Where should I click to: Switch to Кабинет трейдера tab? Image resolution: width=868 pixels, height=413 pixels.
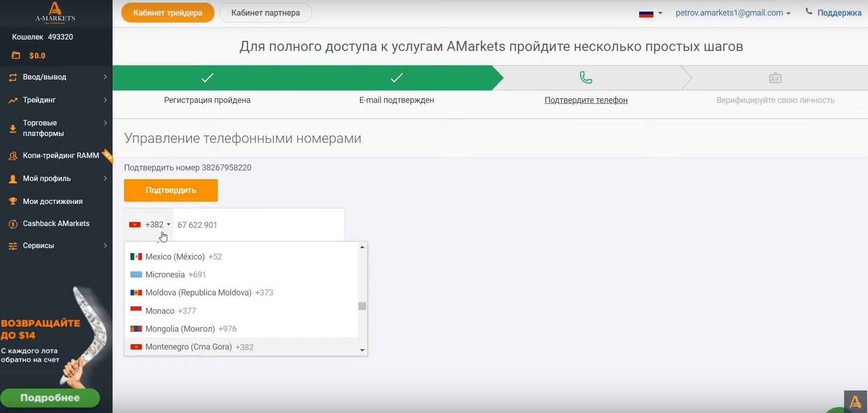coord(168,13)
